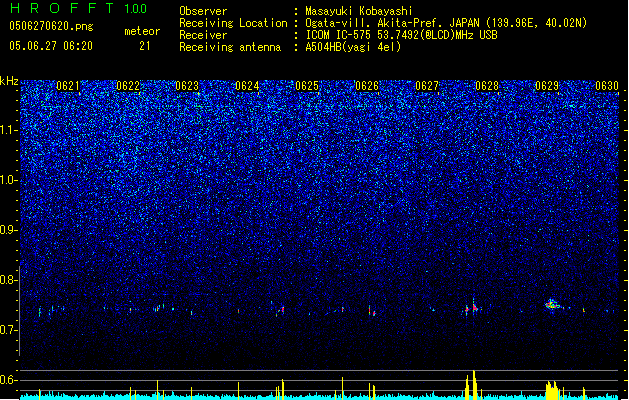Viewport: 629px width, 400px height.
Task: Click the Receiver label
Action: click(203, 35)
